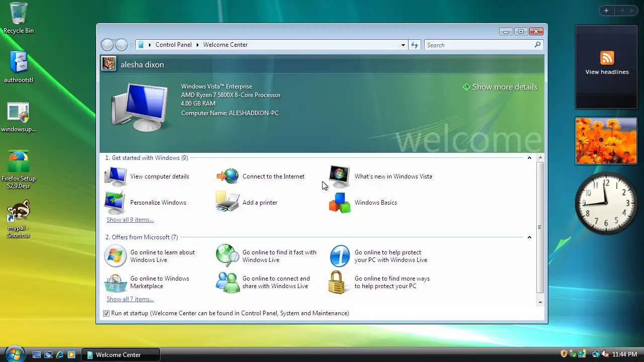Click the Welcome Center taskbar button
Viewport: 644px width, 362px height.
pos(121,354)
